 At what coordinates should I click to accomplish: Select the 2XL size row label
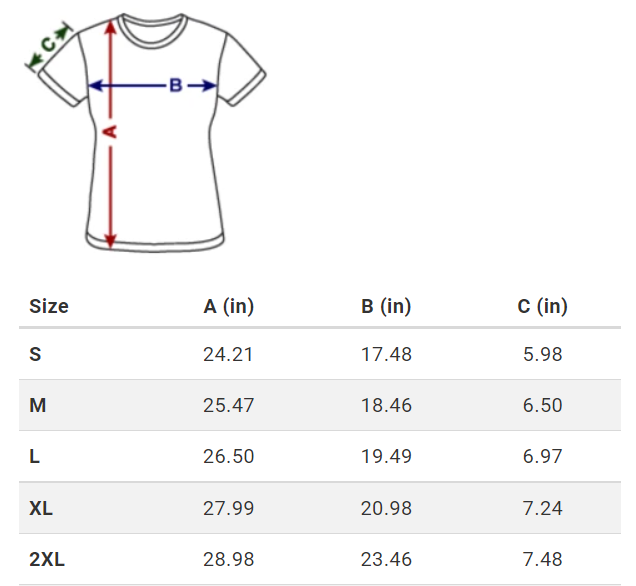point(47,560)
